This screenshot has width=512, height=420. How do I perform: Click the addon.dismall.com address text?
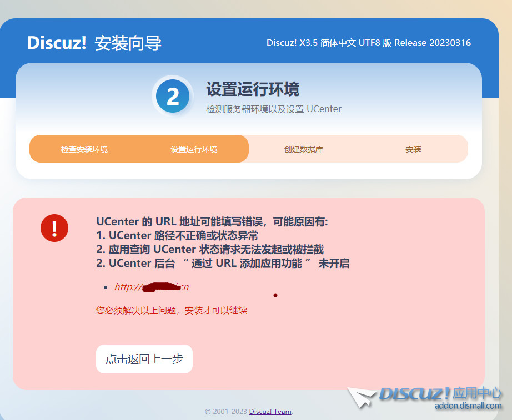tap(468, 406)
